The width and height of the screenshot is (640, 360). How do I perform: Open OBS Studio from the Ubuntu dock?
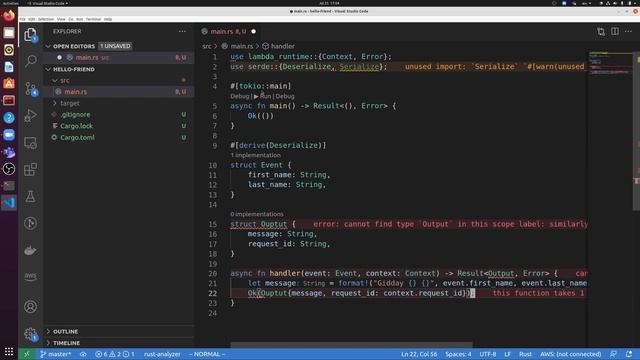tap(9, 169)
